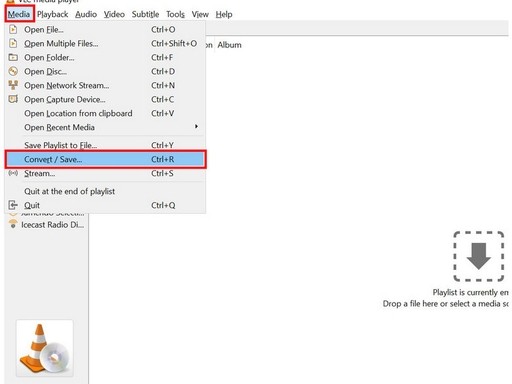
Task: Click the capture device icon
Action: coord(13,99)
